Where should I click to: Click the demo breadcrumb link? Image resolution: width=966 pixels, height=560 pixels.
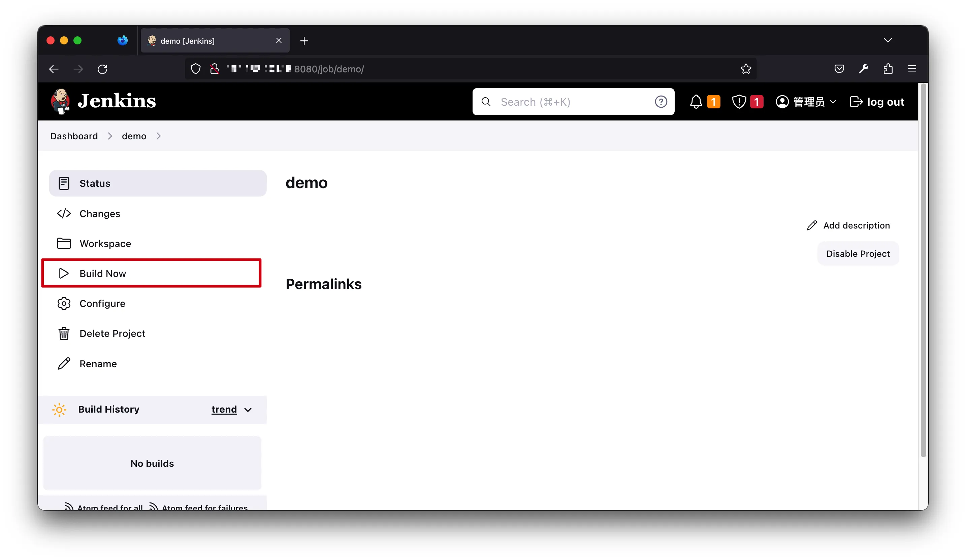[x=134, y=136]
